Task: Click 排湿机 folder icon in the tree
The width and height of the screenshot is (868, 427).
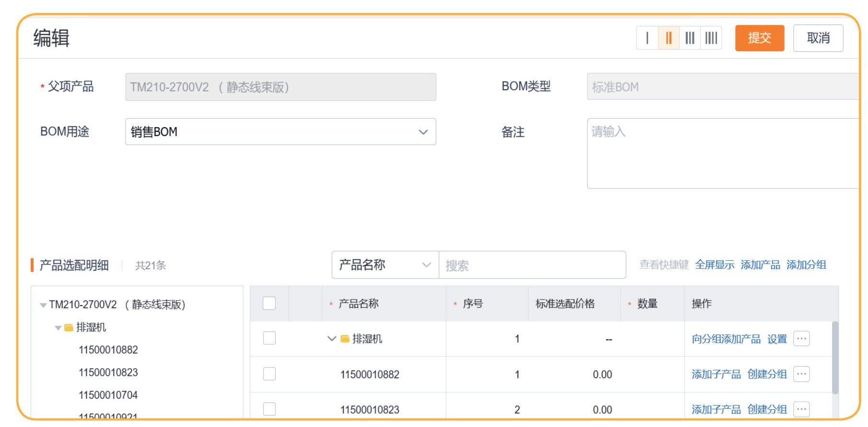Action: pyautogui.click(x=69, y=328)
